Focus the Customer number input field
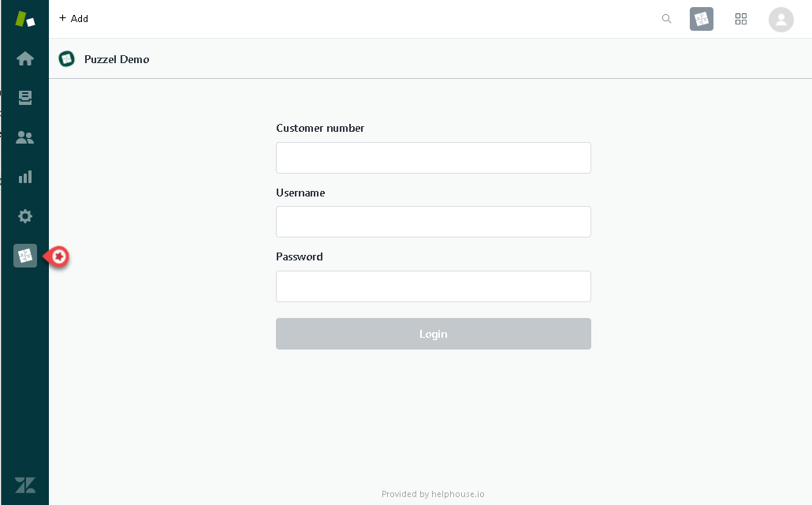 [433, 158]
